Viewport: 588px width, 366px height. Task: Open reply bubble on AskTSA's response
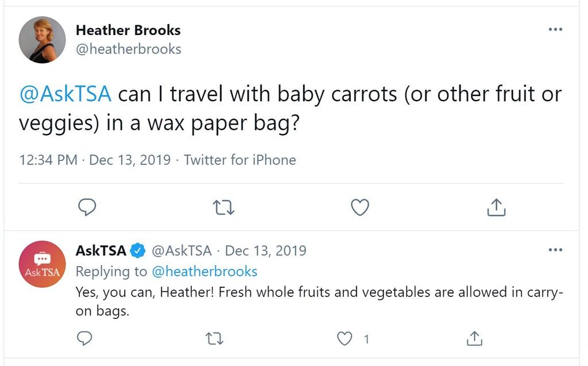pyautogui.click(x=84, y=338)
